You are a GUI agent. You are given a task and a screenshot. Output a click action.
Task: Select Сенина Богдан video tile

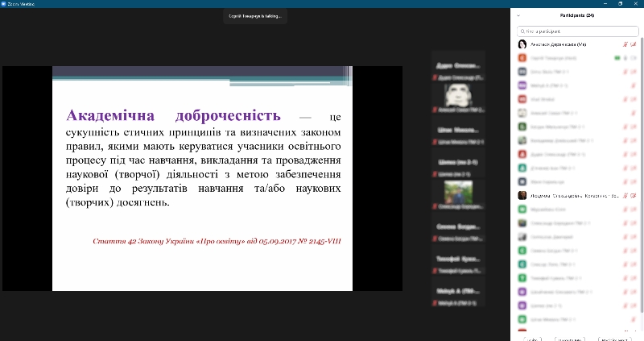click(458, 227)
